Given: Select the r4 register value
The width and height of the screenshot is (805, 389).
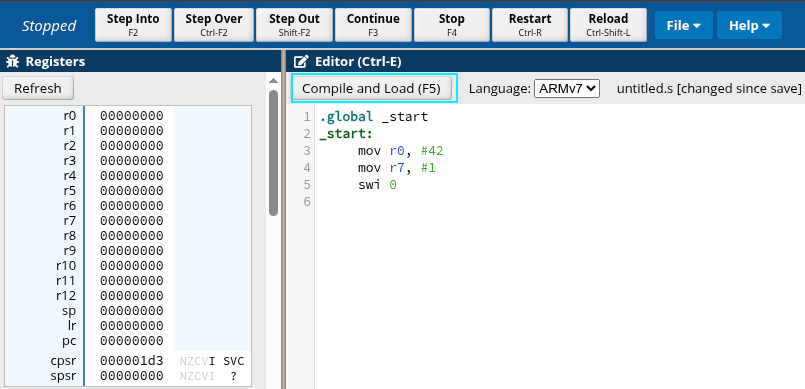Looking at the screenshot, I should 131,176.
